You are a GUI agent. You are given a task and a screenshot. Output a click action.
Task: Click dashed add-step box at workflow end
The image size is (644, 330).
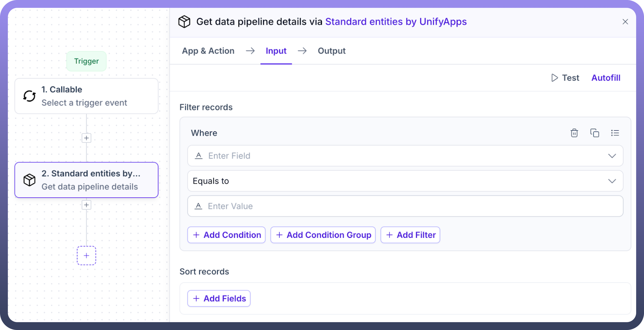87,256
